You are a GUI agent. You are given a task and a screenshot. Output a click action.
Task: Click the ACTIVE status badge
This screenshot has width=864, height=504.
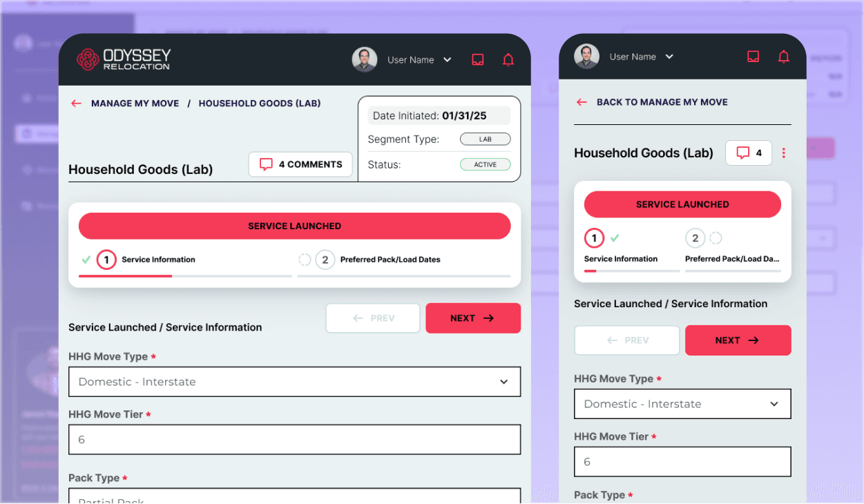pos(486,165)
